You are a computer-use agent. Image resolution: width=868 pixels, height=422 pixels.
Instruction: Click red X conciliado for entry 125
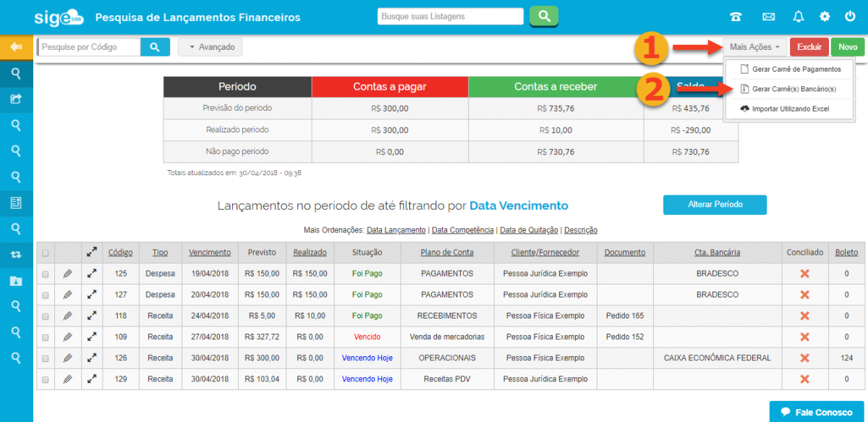click(x=804, y=274)
